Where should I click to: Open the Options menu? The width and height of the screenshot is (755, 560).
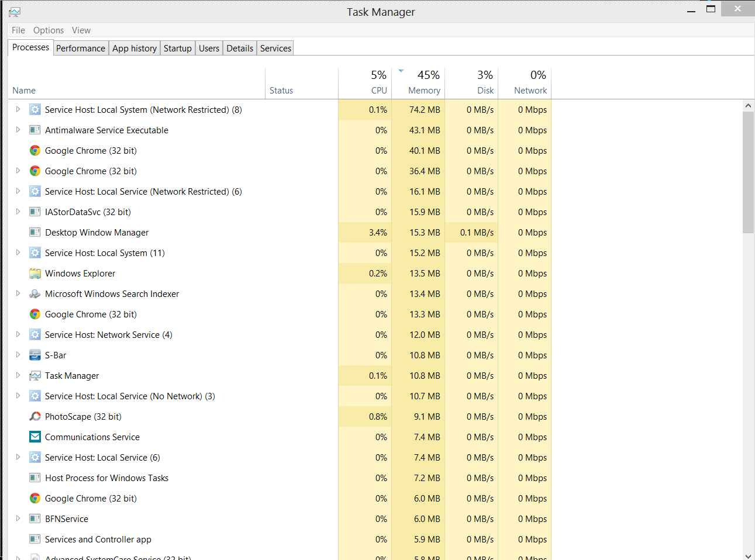[49, 30]
